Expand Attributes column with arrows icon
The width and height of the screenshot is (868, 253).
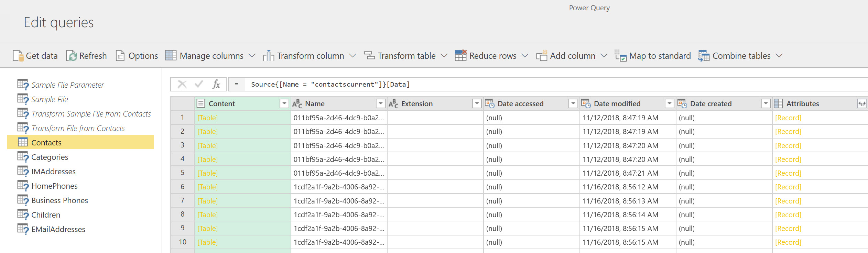(x=862, y=103)
